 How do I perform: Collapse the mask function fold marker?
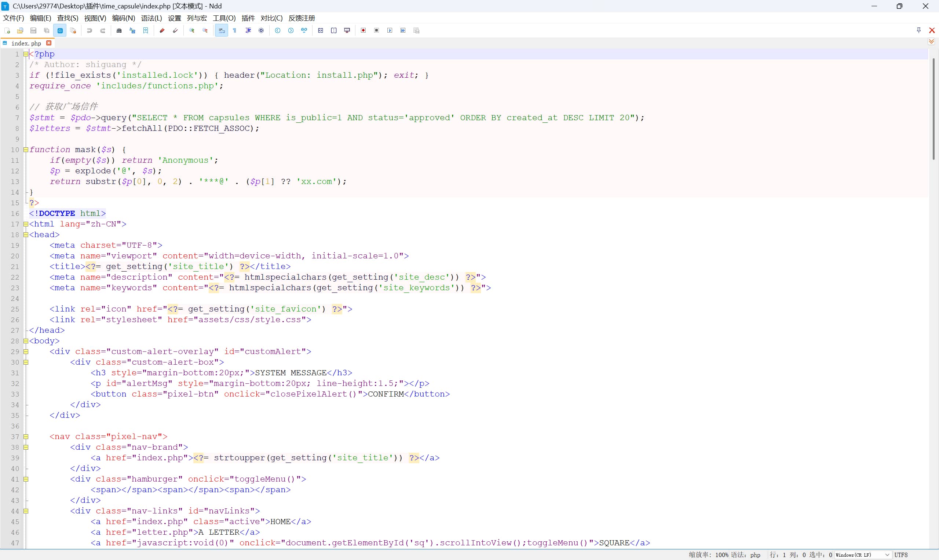(x=26, y=150)
